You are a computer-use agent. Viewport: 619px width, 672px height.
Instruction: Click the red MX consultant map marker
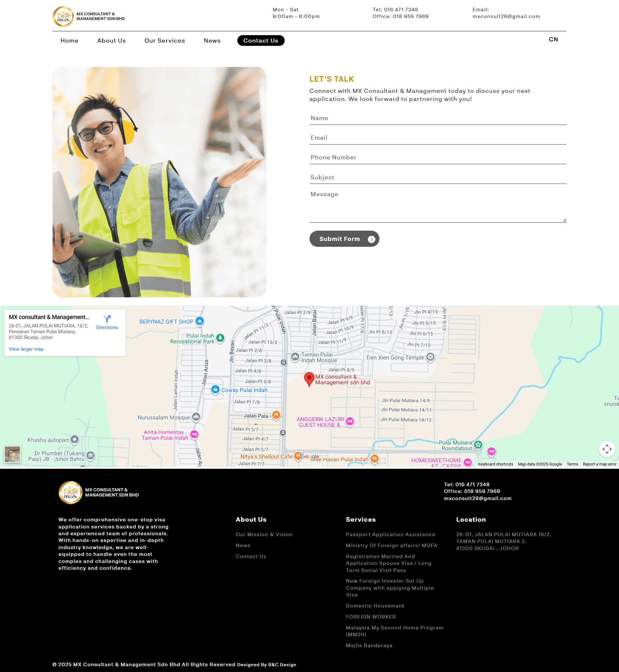[x=309, y=378]
